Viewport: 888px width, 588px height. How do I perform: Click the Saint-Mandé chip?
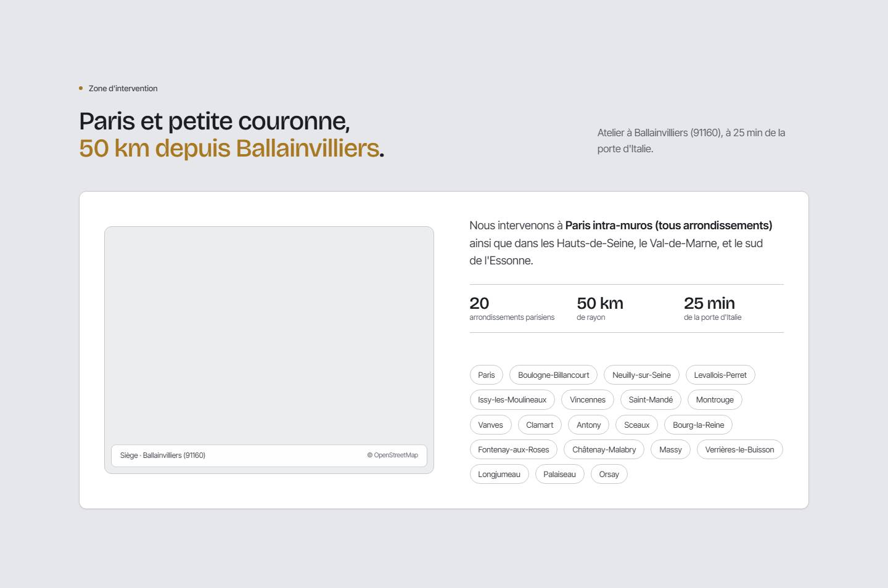click(x=651, y=399)
